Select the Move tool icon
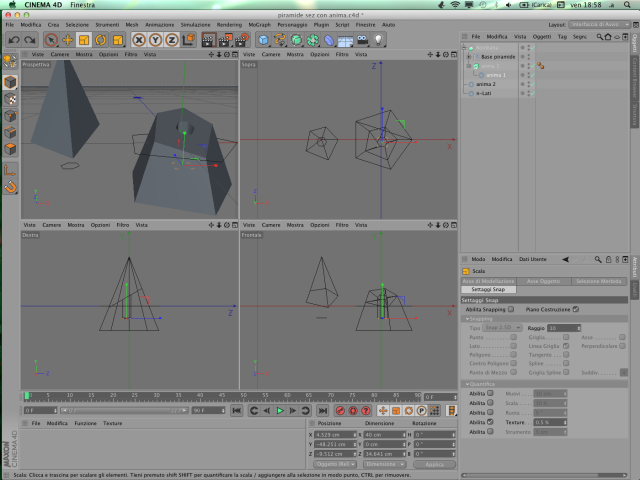 point(67,40)
